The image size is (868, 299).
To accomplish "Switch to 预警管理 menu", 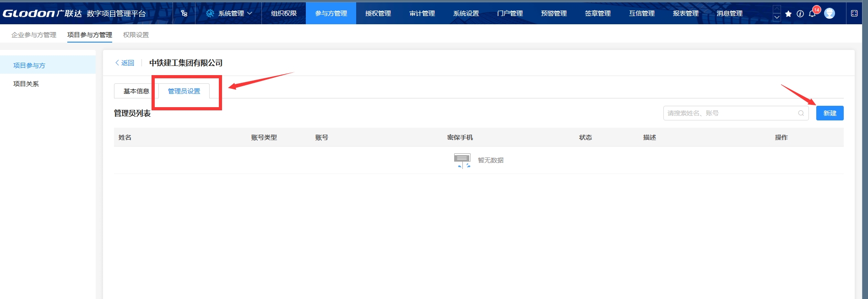I will coord(554,13).
